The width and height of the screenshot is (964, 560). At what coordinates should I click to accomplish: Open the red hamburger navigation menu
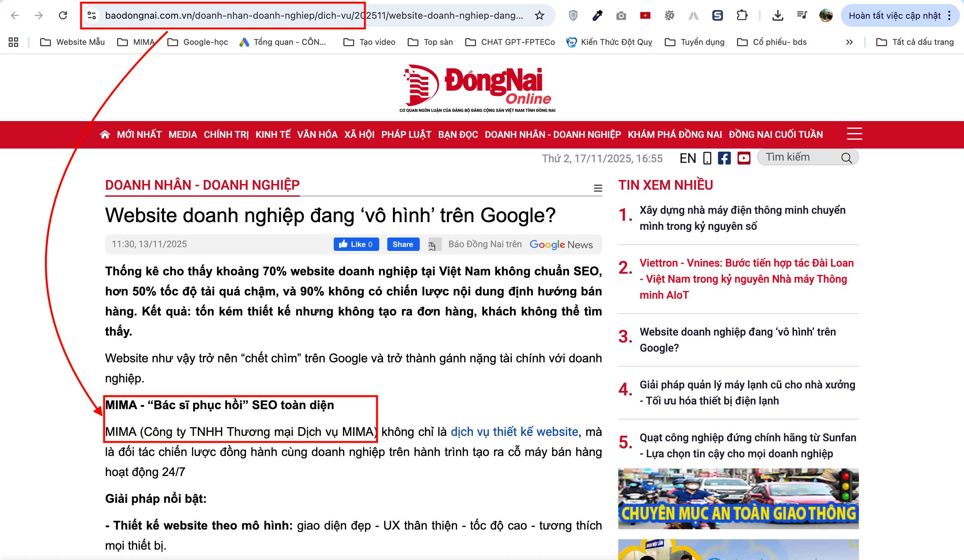pos(854,134)
